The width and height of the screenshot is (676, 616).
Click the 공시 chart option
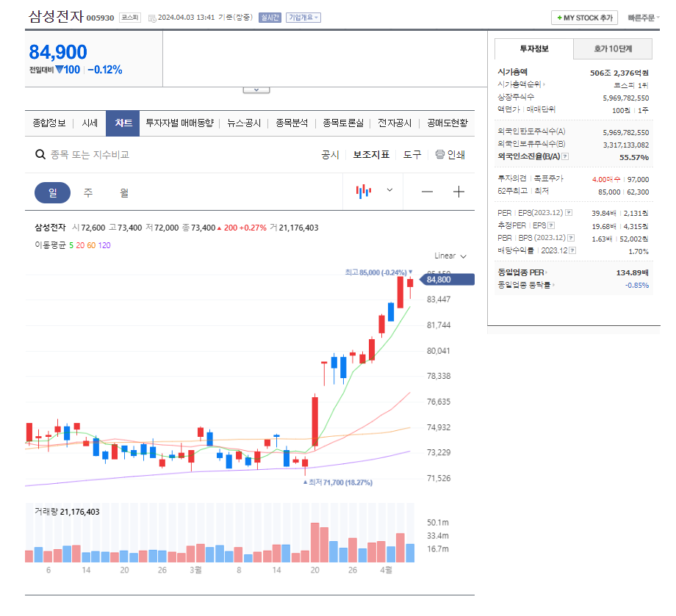pyautogui.click(x=330, y=155)
